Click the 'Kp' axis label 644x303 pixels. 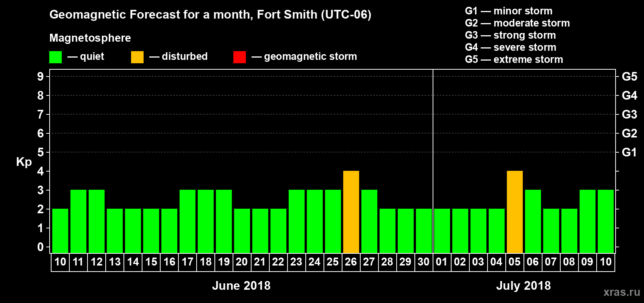(24, 162)
